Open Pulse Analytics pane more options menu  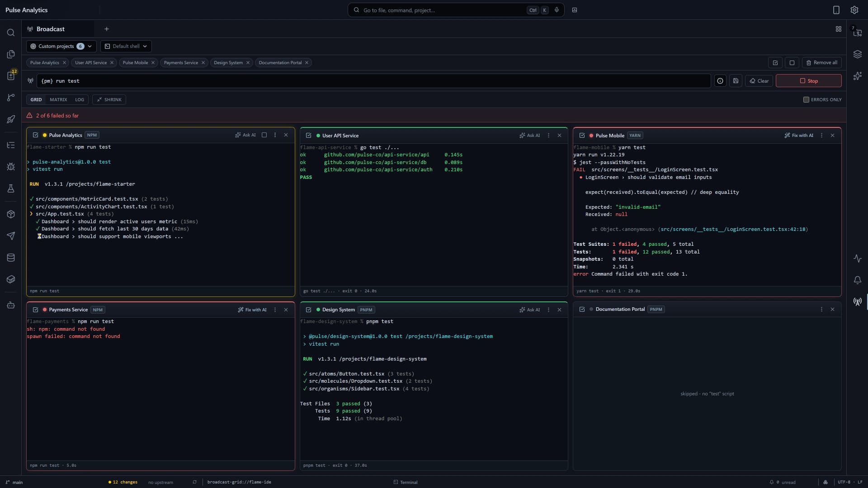pyautogui.click(x=275, y=135)
